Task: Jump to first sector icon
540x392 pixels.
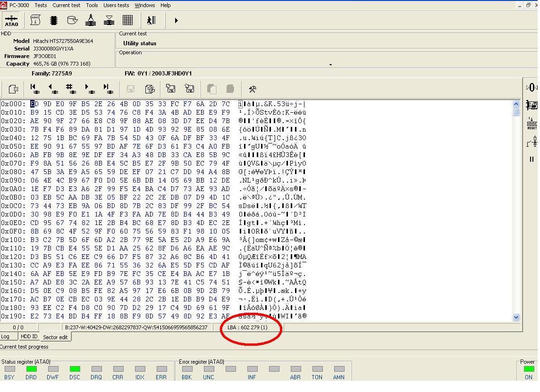Action: coord(34,89)
